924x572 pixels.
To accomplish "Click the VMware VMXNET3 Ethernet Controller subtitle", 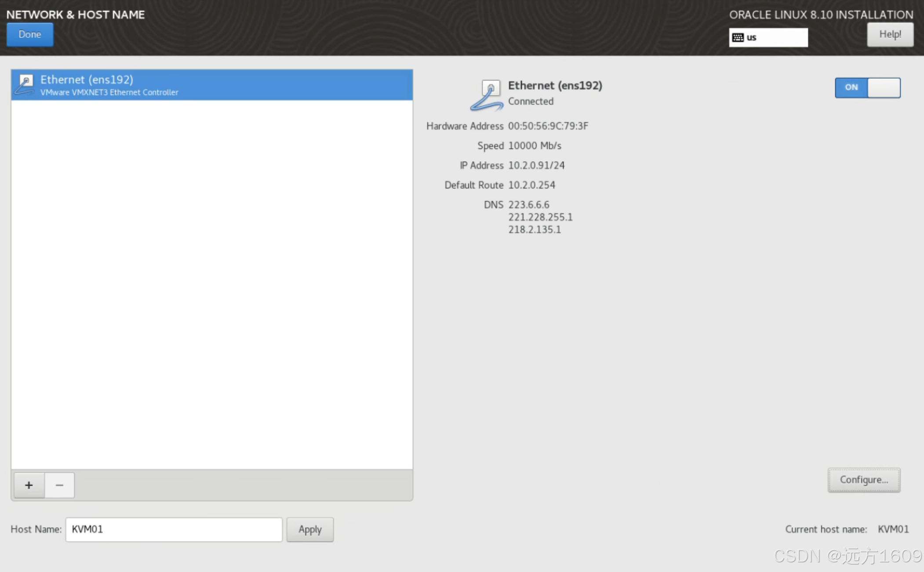I will pos(109,93).
